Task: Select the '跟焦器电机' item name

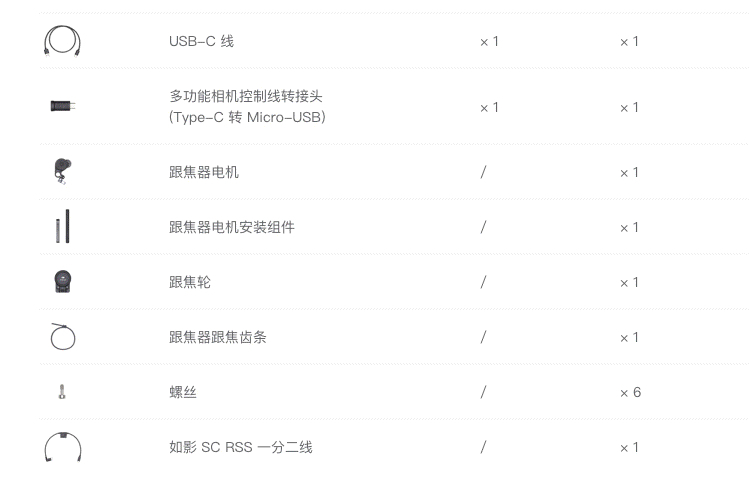Action: (x=204, y=172)
